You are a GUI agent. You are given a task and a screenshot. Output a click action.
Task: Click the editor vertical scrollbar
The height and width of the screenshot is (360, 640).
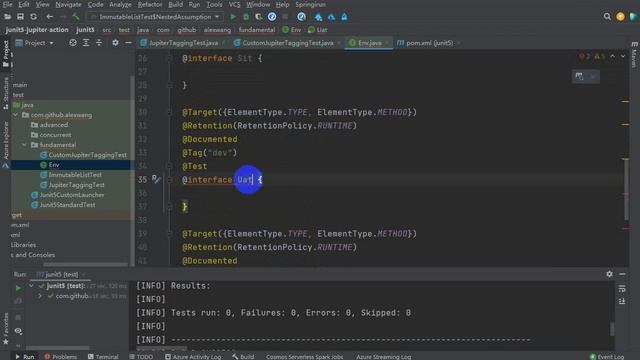(x=627, y=189)
